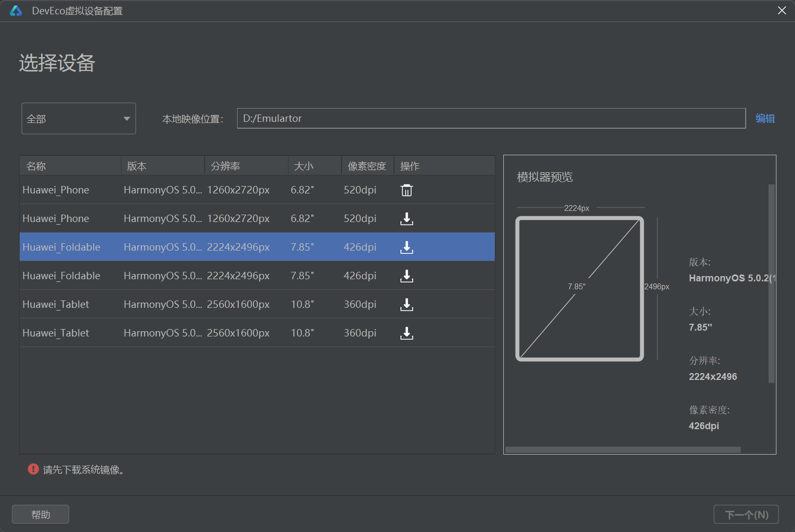Image resolution: width=795 pixels, height=532 pixels.
Task: Download image for Huawei_Phone row lacking trash icon
Action: pos(407,219)
